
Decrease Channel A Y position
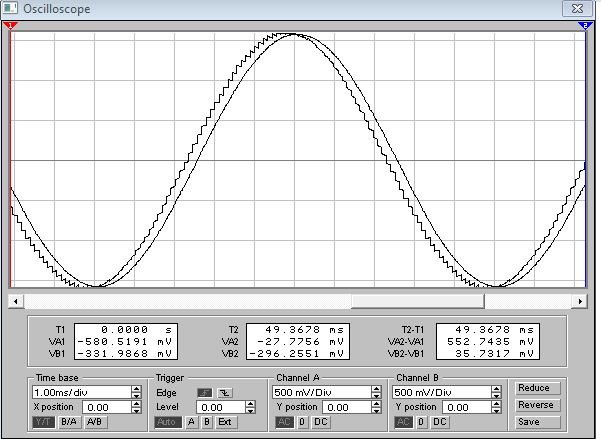tap(376, 410)
